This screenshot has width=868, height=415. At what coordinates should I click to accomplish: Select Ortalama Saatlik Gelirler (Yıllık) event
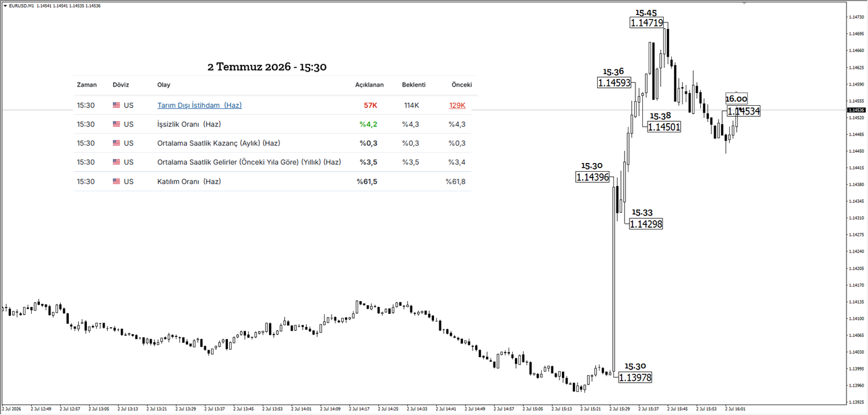click(x=249, y=162)
